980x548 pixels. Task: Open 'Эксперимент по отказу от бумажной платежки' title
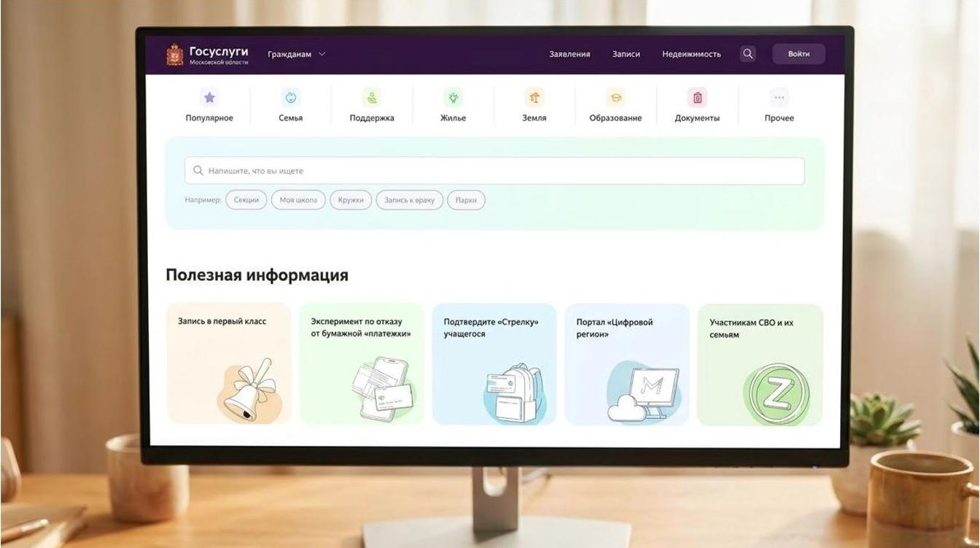[x=361, y=328]
